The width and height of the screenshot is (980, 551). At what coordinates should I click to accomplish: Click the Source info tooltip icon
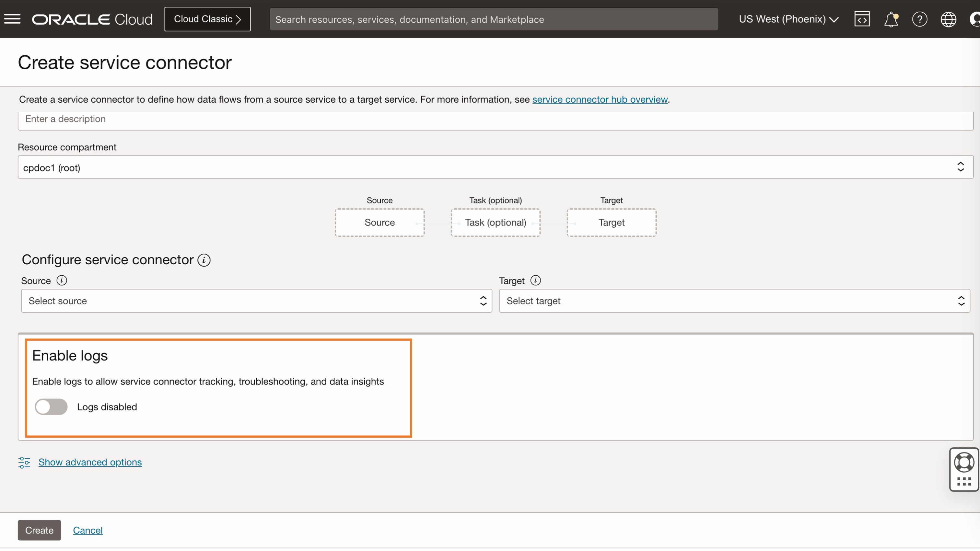click(61, 281)
